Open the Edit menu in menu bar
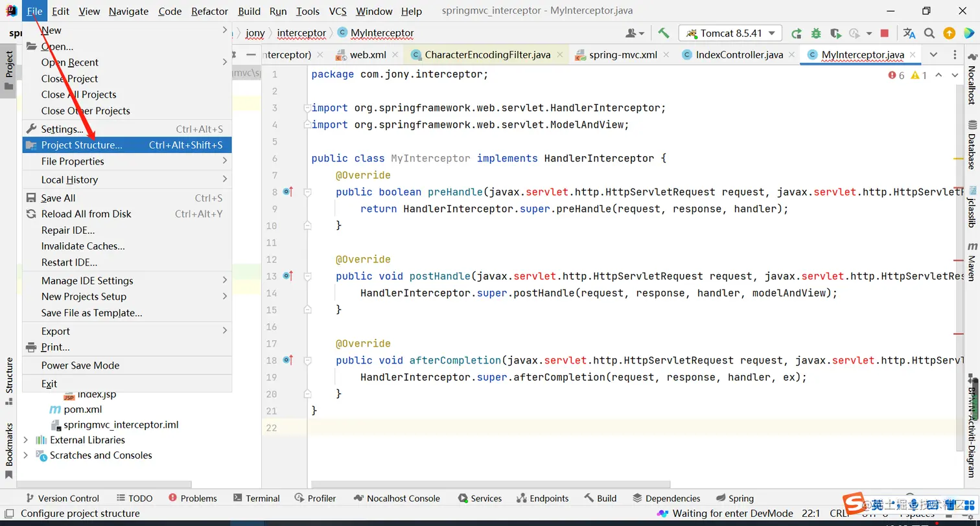 click(x=61, y=11)
